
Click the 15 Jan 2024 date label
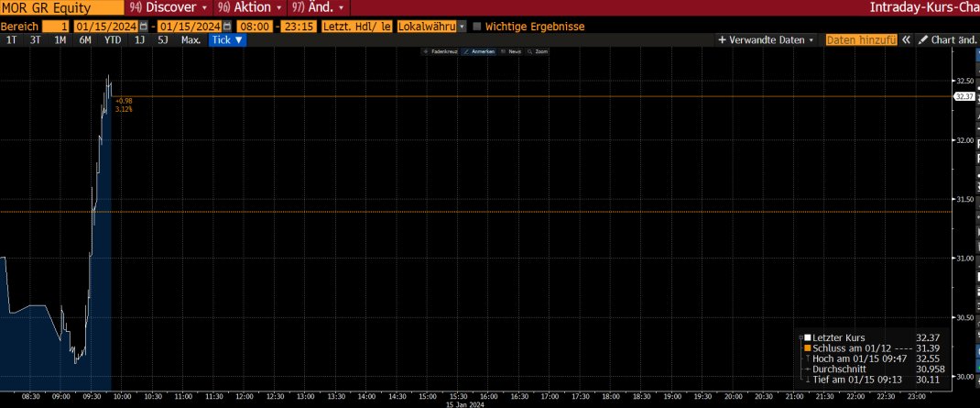pyautogui.click(x=464, y=404)
